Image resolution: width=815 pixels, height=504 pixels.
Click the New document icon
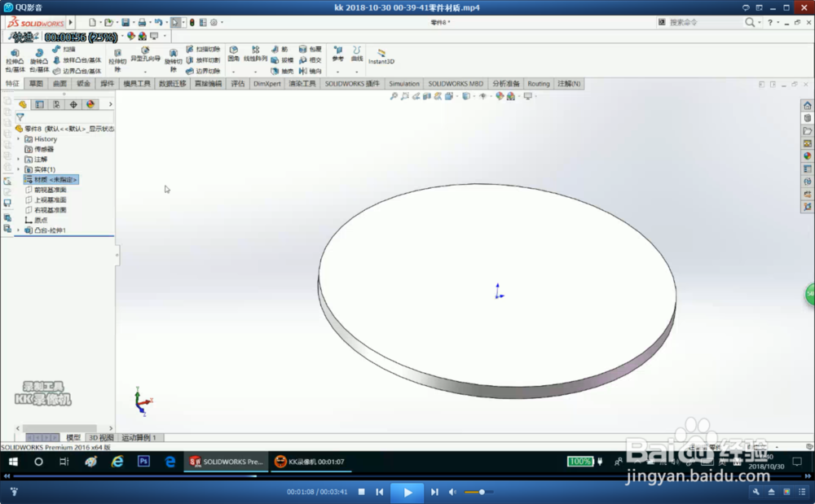[92, 22]
